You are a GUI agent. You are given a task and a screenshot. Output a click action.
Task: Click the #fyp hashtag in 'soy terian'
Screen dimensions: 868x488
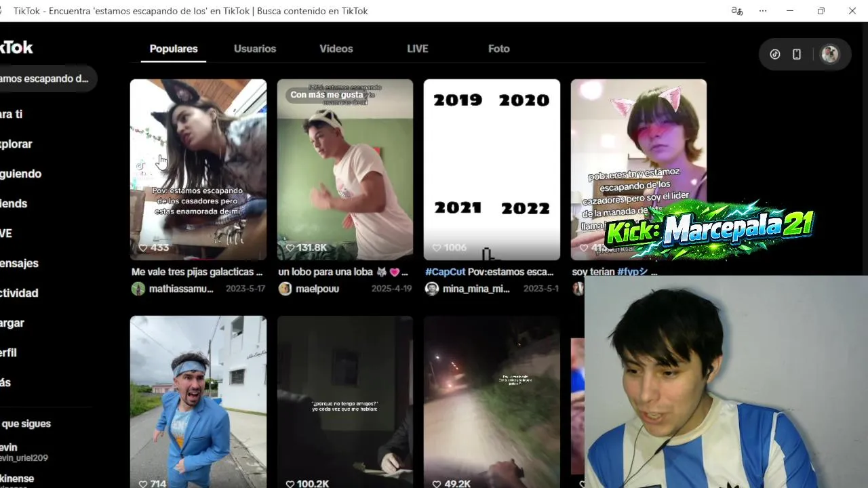tap(632, 272)
